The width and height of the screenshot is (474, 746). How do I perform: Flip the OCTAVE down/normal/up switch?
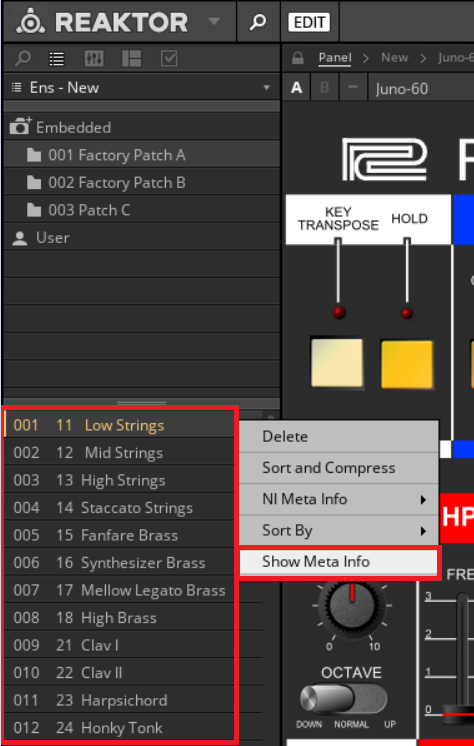coord(343,699)
